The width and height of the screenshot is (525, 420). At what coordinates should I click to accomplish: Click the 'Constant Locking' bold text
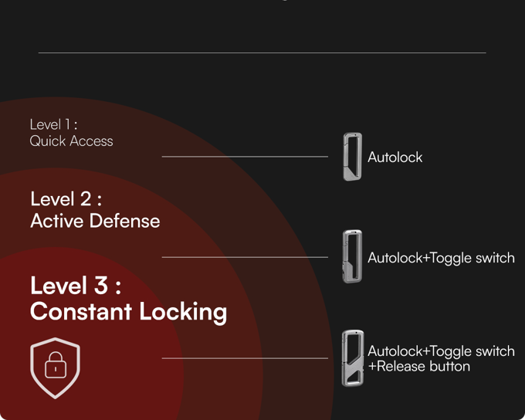(129, 311)
